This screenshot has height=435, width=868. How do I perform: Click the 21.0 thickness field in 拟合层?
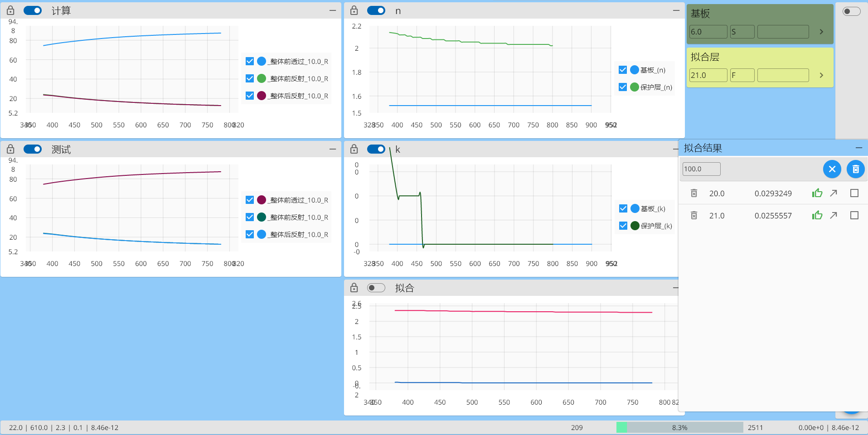pos(708,75)
